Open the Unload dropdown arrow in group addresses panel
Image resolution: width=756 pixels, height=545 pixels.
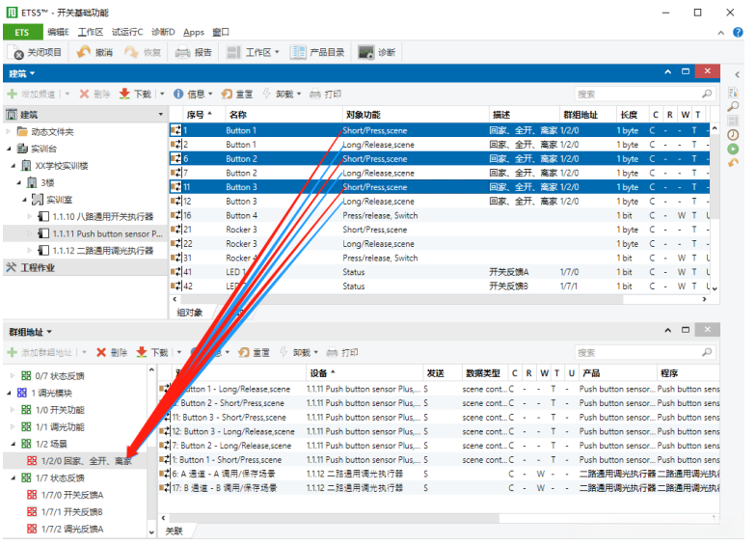pyautogui.click(x=316, y=353)
